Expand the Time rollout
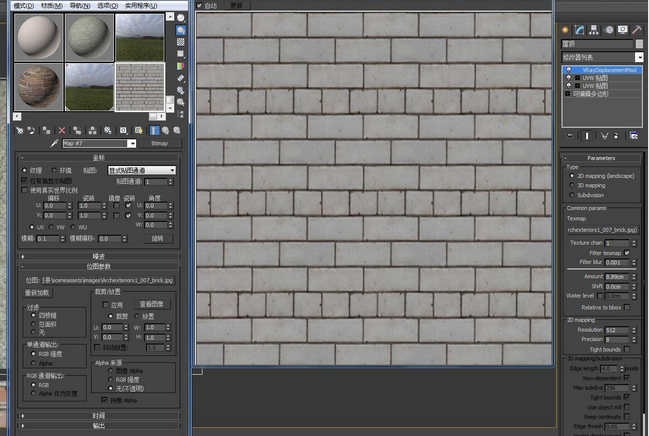Image resolution: width=649 pixels, height=436 pixels. 99,415
